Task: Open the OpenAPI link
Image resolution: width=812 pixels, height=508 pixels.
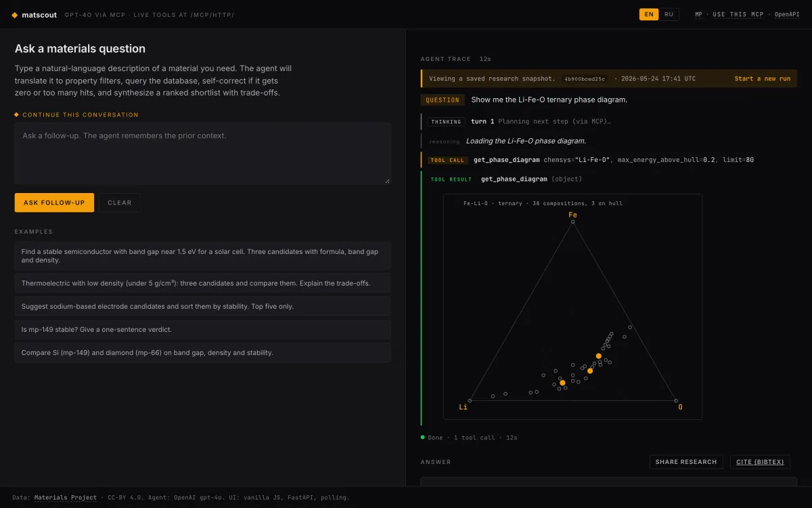Action: [787, 14]
